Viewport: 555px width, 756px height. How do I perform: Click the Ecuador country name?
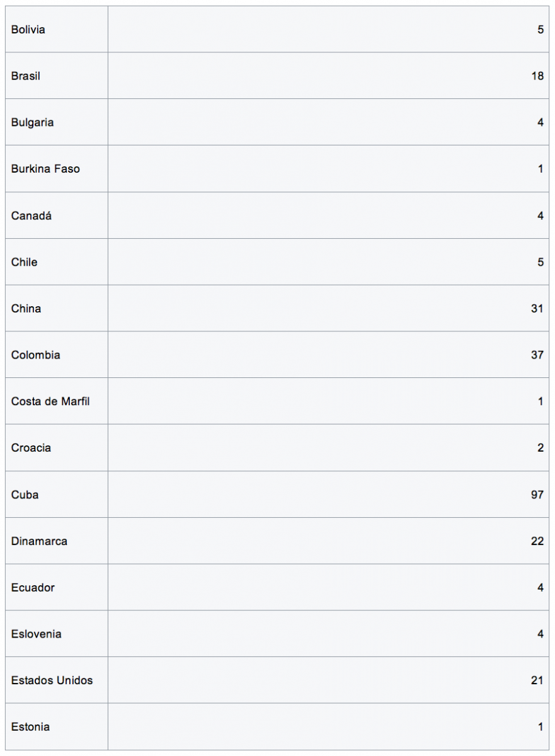tap(33, 588)
